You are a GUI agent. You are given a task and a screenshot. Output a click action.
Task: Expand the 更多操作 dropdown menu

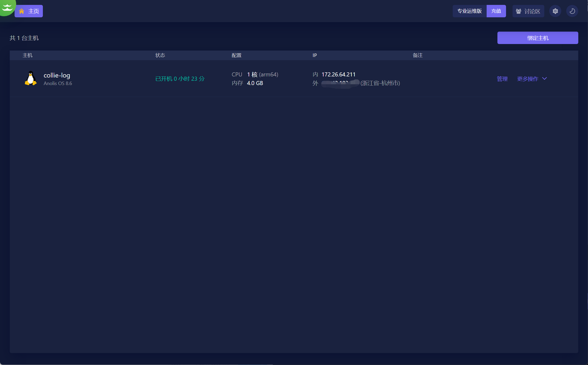pyautogui.click(x=528, y=79)
